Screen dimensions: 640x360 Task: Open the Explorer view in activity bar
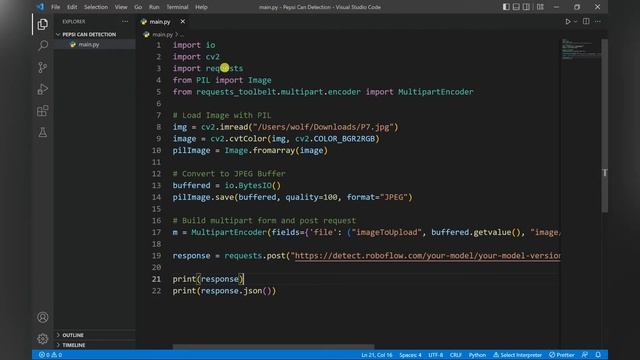click(42, 24)
